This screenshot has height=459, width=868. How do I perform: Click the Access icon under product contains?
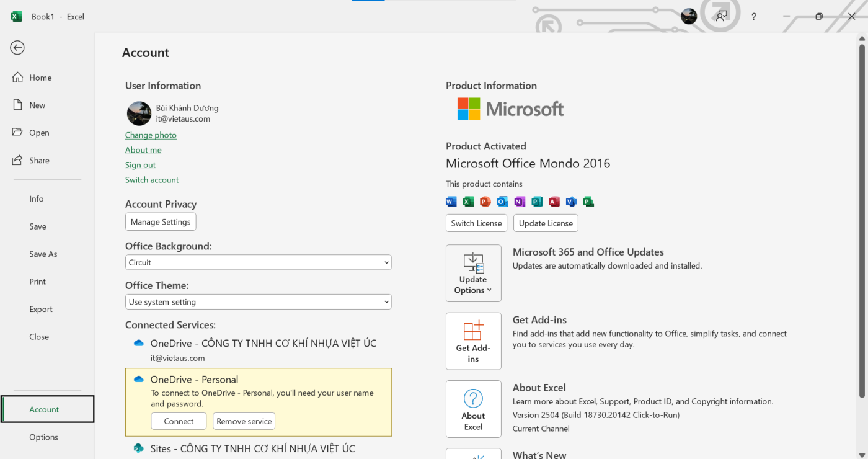[x=554, y=202]
